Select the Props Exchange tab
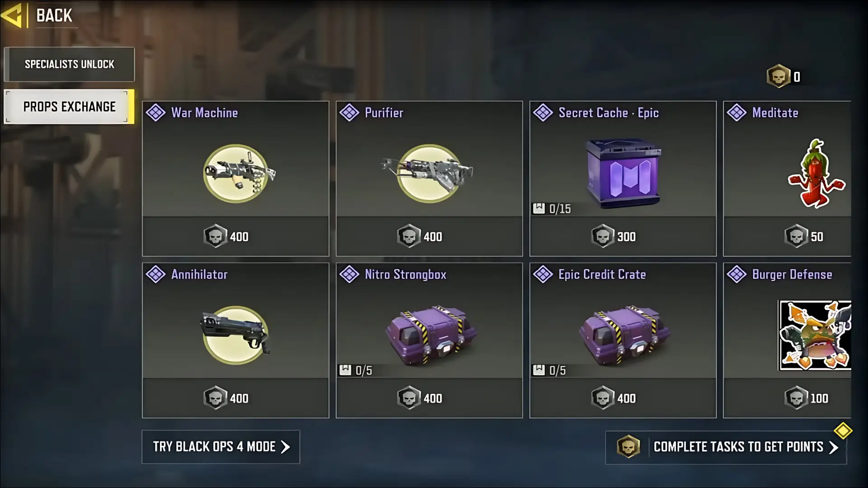The width and height of the screenshot is (868, 488). [69, 107]
